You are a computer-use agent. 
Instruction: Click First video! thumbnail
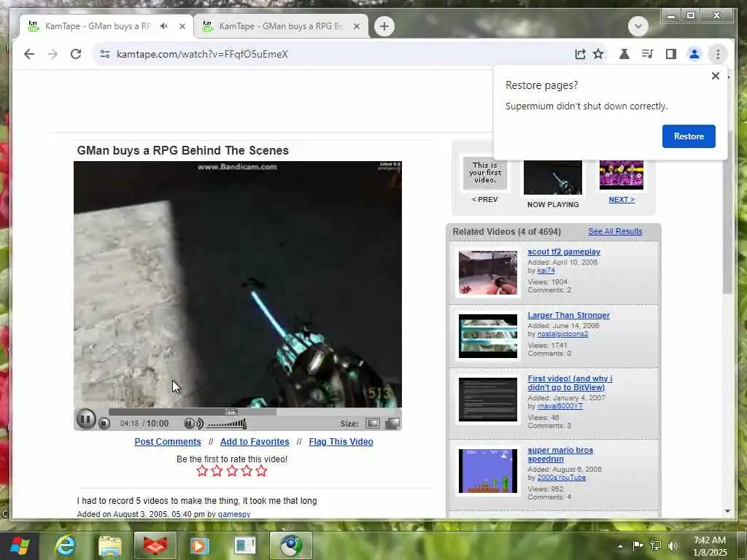click(488, 400)
